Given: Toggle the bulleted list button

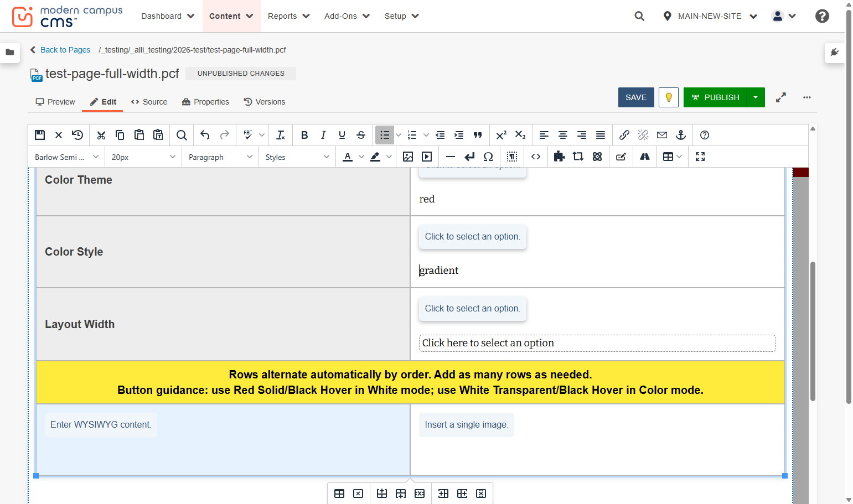Looking at the screenshot, I should click(x=385, y=135).
